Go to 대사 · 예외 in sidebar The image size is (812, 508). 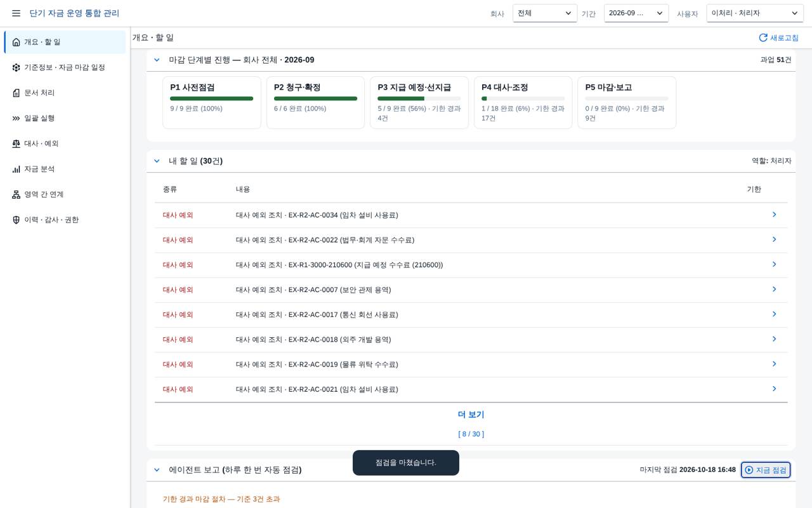(65, 144)
